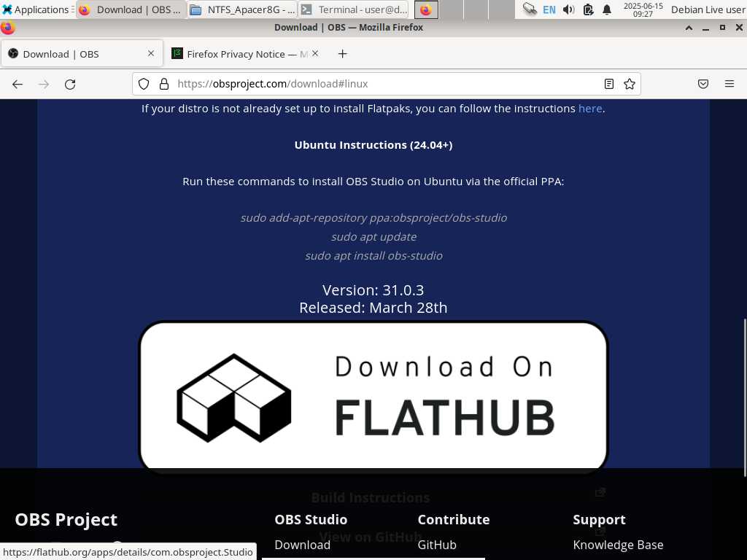747x560 pixels.
Task: Open the footer Knowledge Base link
Action: [618, 545]
